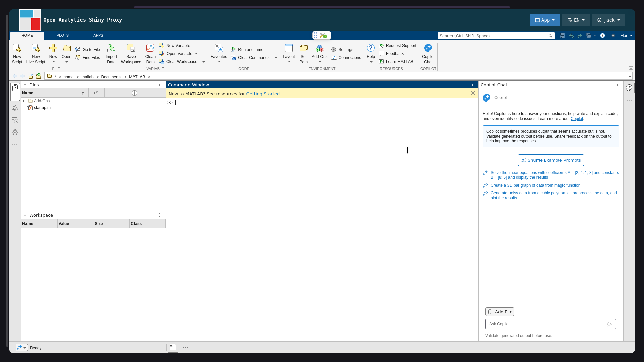Expand the Open Variable dropdown
This screenshot has width=644, height=362.
pyautogui.click(x=196, y=54)
